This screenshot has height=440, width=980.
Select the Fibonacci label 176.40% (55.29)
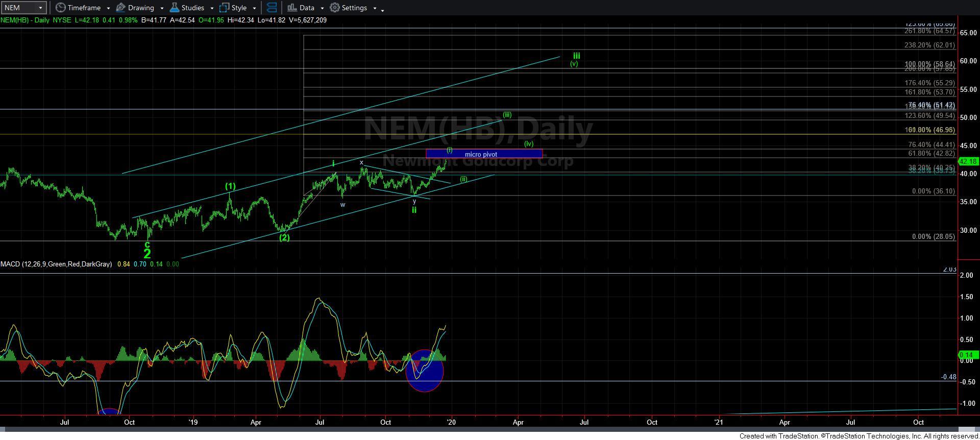tap(929, 83)
